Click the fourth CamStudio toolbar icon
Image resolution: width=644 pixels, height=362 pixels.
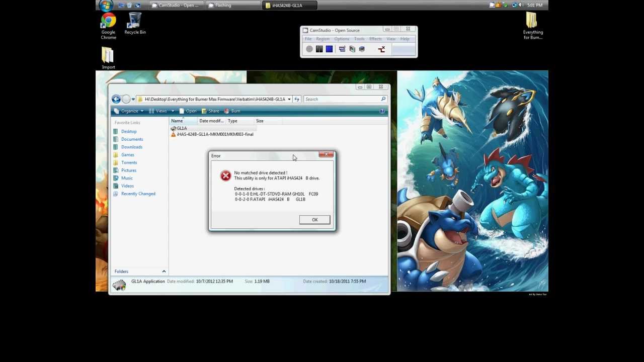point(342,49)
